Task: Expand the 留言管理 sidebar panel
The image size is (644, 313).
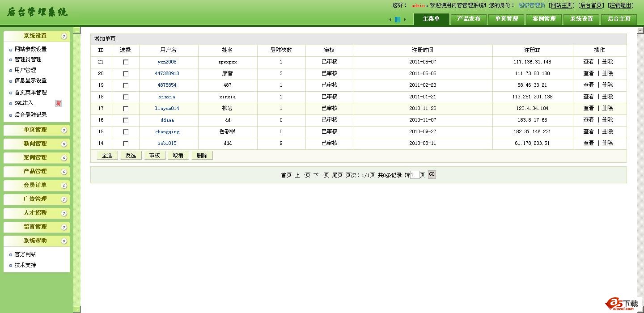Action: pyautogui.click(x=64, y=227)
